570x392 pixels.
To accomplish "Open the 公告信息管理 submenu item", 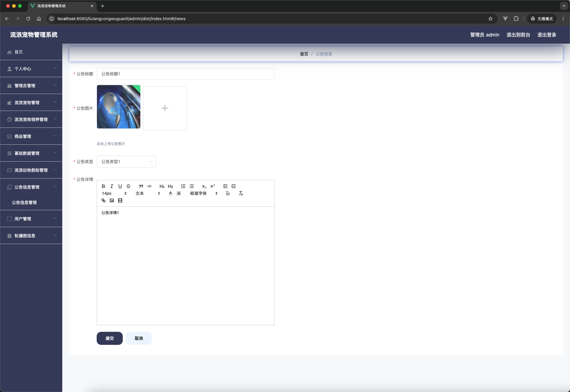I will [x=31, y=203].
